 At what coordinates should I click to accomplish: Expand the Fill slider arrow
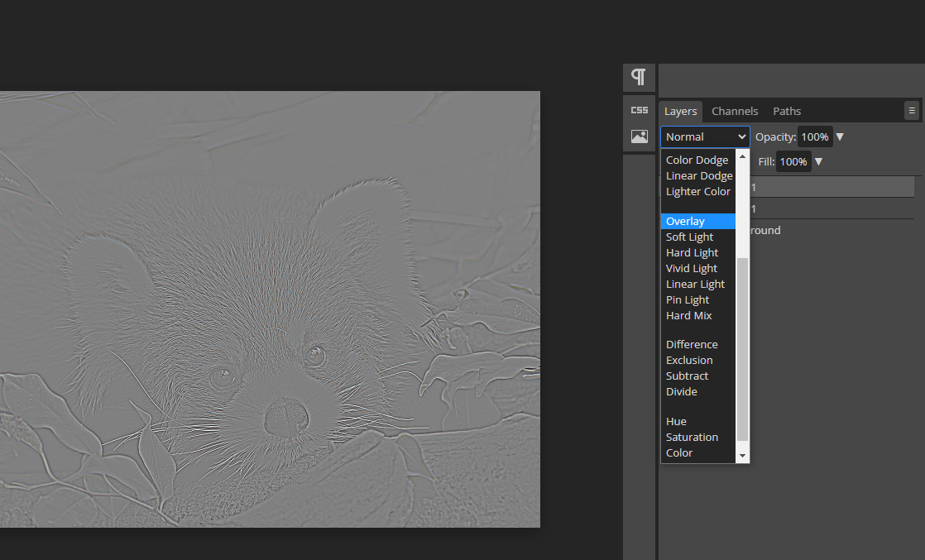[x=818, y=161]
